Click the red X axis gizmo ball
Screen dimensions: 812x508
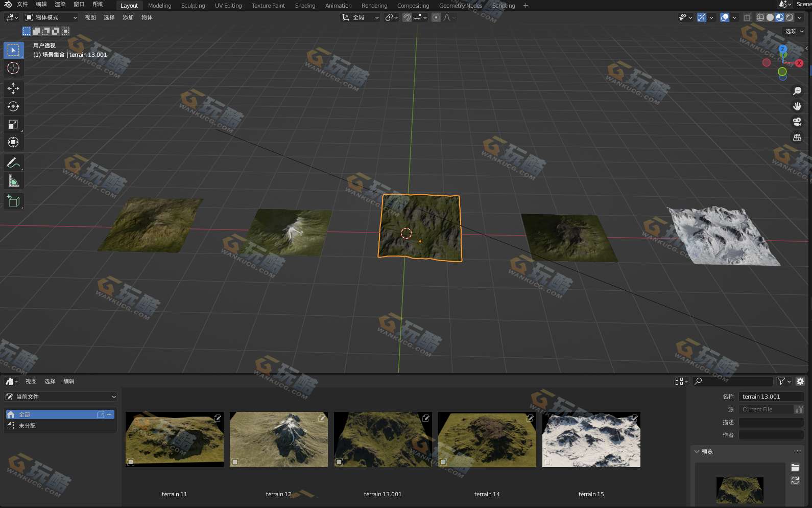pyautogui.click(x=799, y=63)
